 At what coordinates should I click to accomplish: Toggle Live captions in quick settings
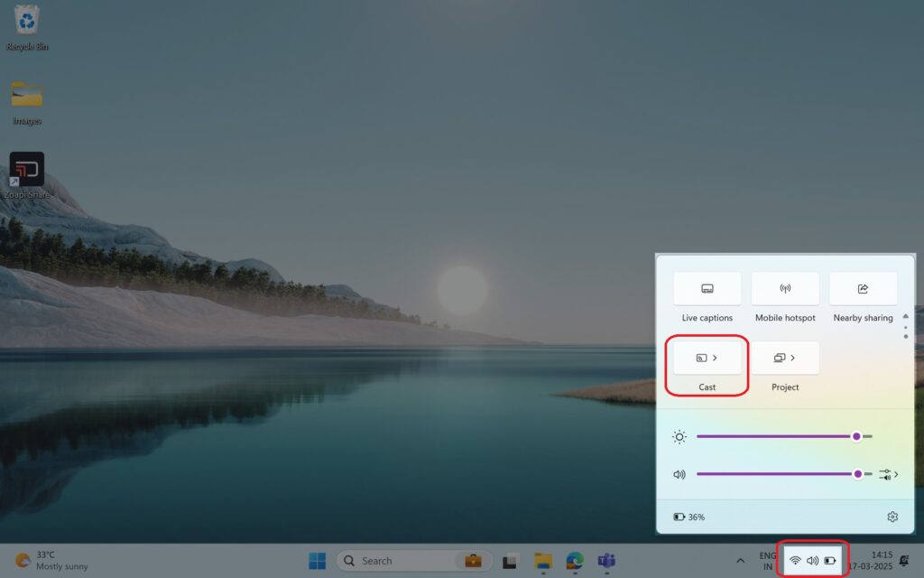tap(707, 288)
